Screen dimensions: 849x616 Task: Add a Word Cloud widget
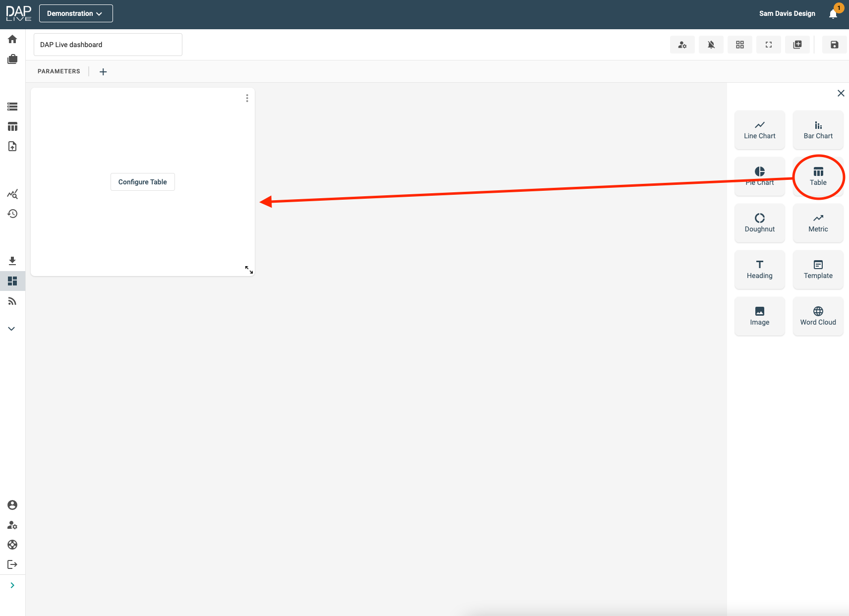[818, 316]
